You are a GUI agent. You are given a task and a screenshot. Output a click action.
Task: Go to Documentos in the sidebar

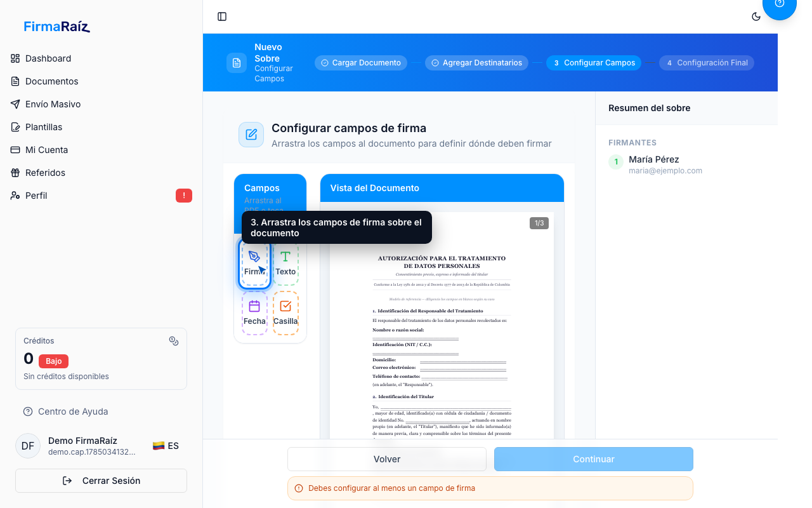pos(101,81)
